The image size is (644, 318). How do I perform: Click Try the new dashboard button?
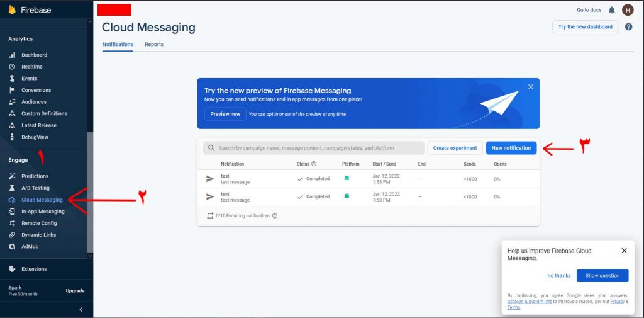click(x=586, y=26)
